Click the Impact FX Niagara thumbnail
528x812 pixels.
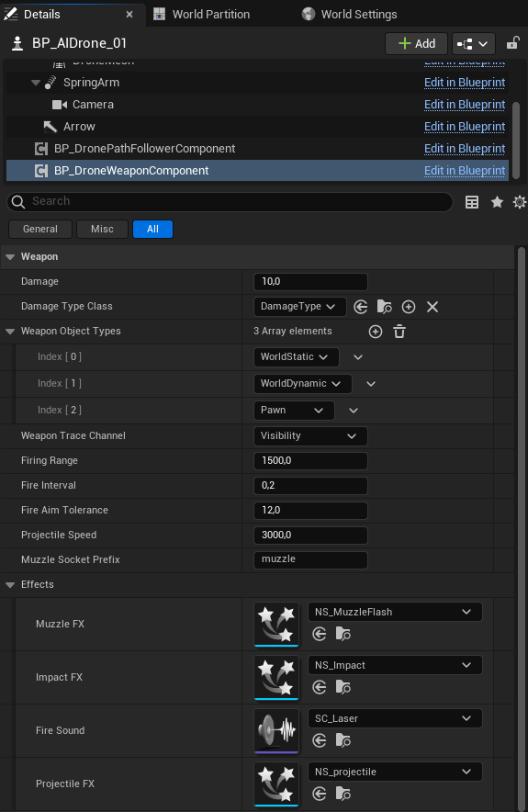[276, 677]
